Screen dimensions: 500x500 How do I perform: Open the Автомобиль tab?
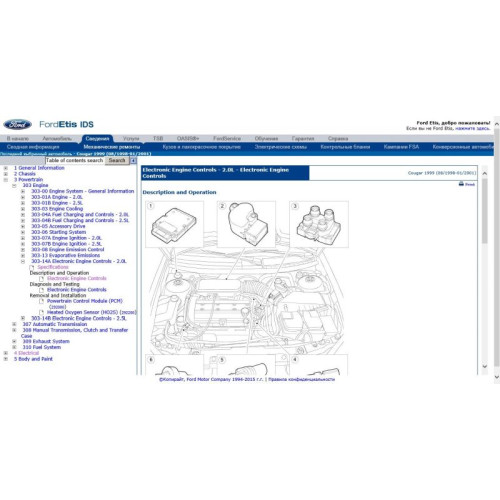(x=57, y=138)
